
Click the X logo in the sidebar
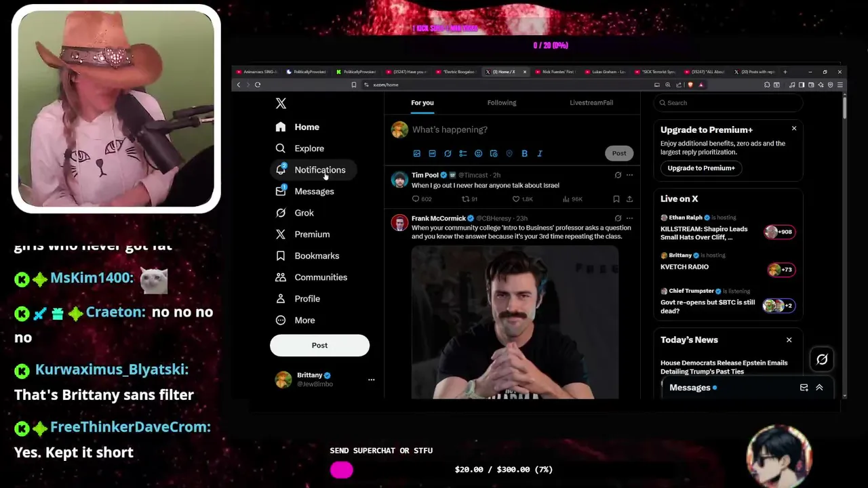click(x=281, y=103)
